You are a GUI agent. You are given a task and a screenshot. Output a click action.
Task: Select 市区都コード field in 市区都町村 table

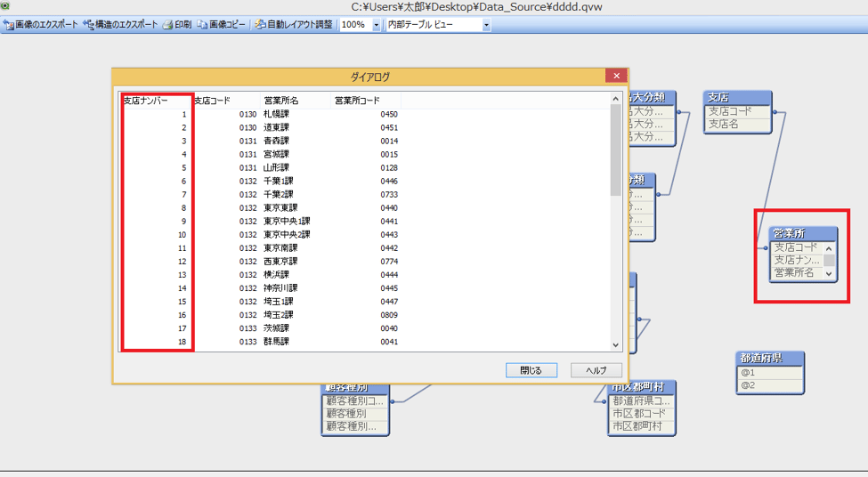(639, 414)
